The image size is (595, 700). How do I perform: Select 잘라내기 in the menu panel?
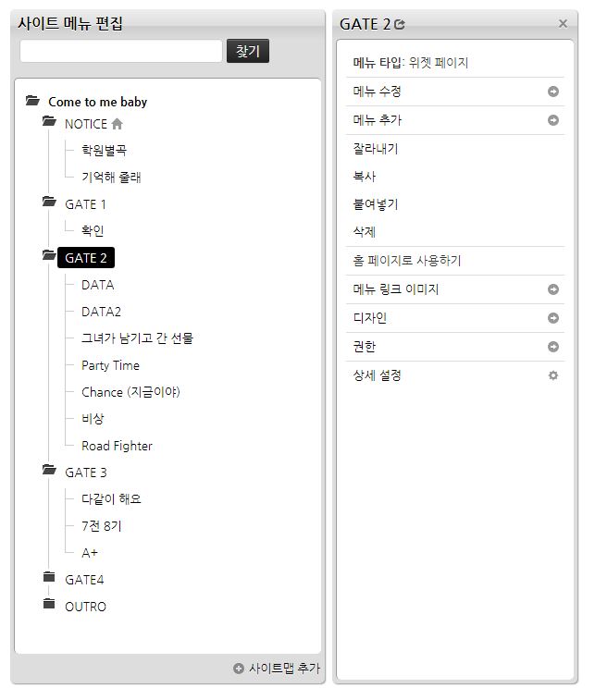pyautogui.click(x=376, y=149)
